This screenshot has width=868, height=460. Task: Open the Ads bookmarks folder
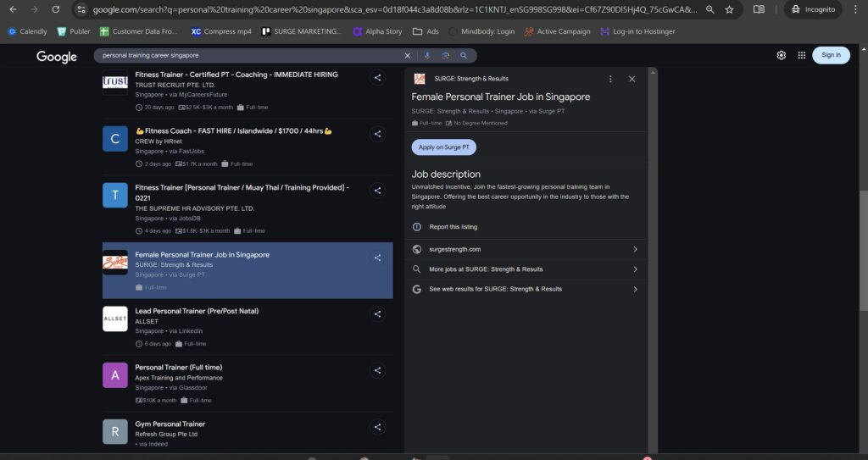click(x=426, y=31)
